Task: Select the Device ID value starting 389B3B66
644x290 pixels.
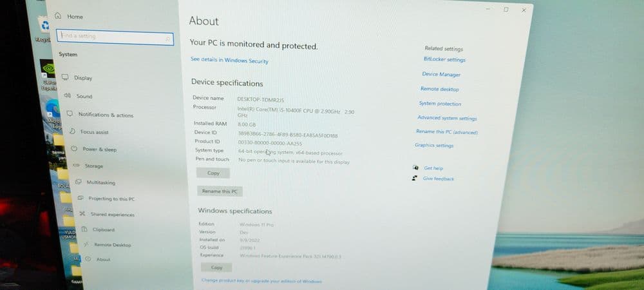Action: tap(288, 134)
